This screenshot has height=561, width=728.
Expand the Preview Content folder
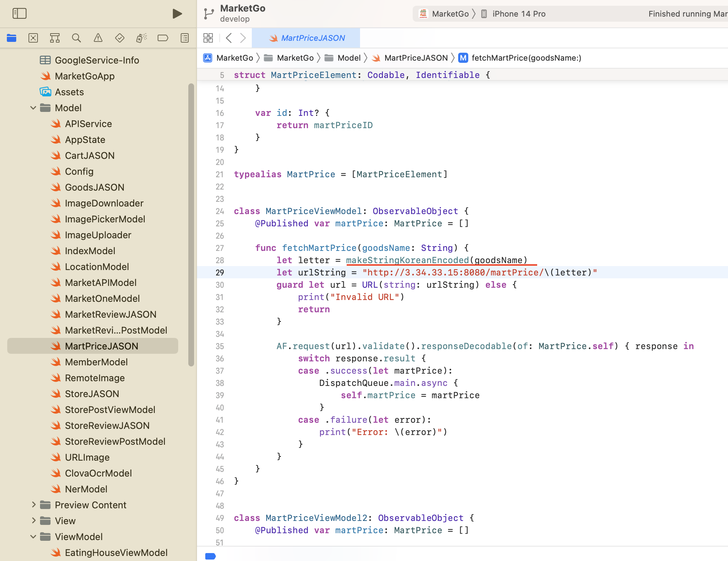(33, 505)
